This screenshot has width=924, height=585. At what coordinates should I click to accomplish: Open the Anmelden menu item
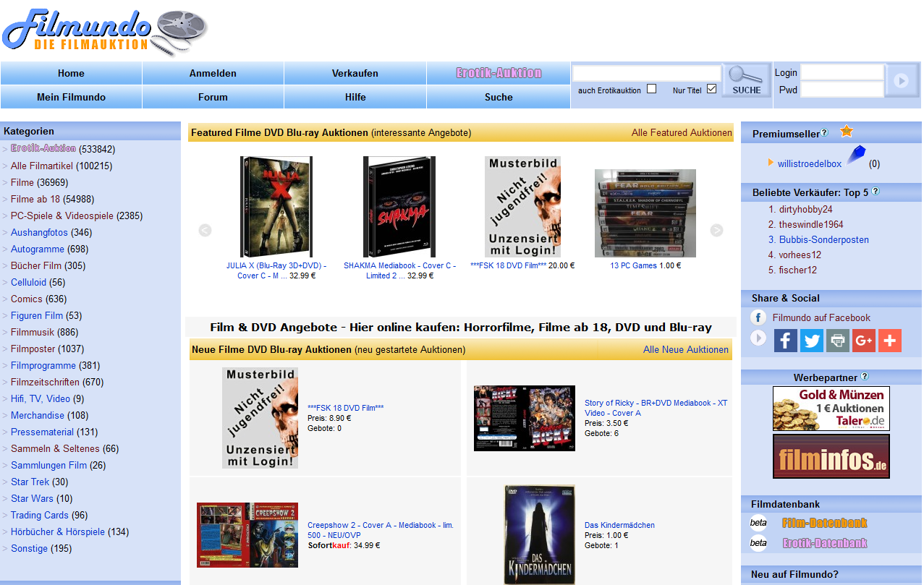point(213,73)
